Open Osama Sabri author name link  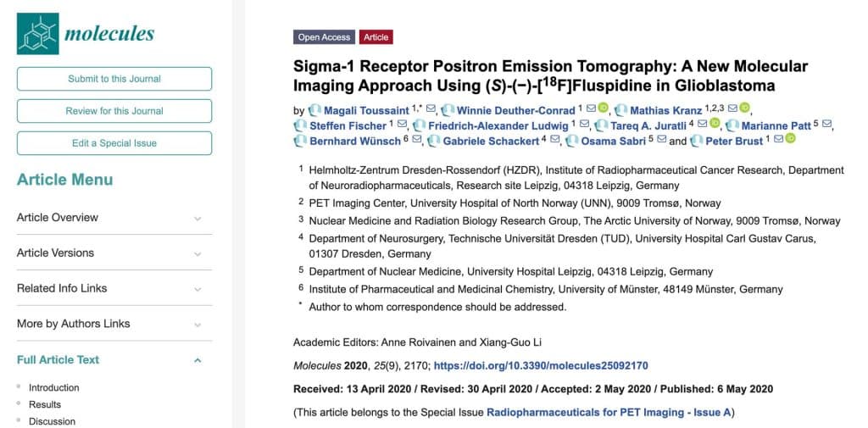[x=614, y=142]
